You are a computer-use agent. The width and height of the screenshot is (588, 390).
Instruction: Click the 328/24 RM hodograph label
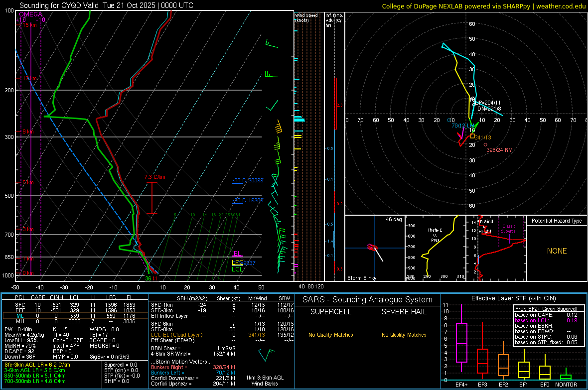pyautogui.click(x=499, y=150)
